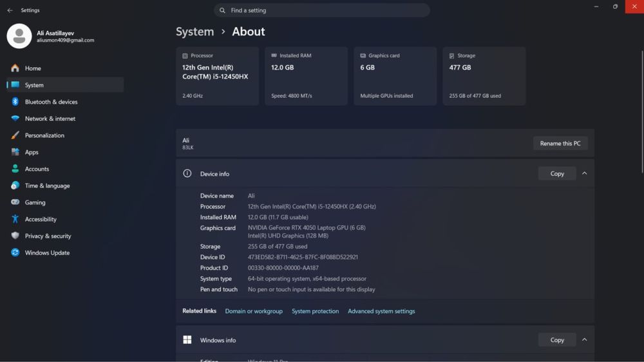This screenshot has width=644, height=362.
Task: Click the Windows logo beside Windows info
Action: click(x=187, y=340)
